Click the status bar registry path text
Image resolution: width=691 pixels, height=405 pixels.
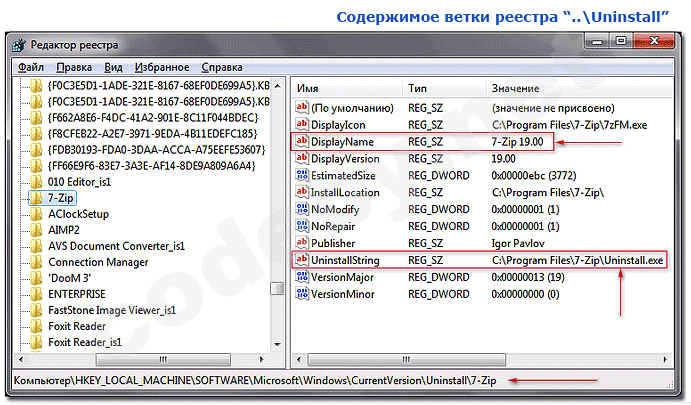point(255,380)
